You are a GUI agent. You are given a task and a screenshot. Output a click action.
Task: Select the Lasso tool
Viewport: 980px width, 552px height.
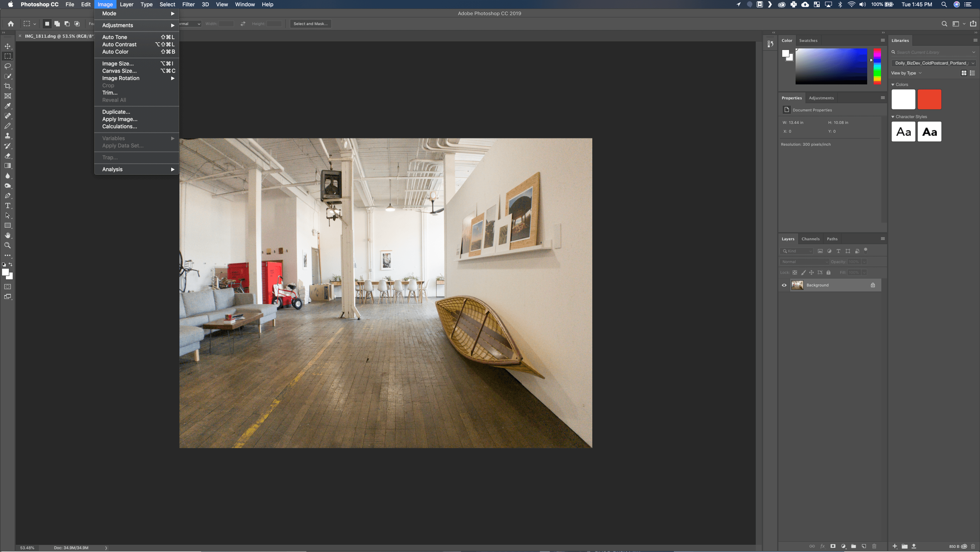(8, 66)
